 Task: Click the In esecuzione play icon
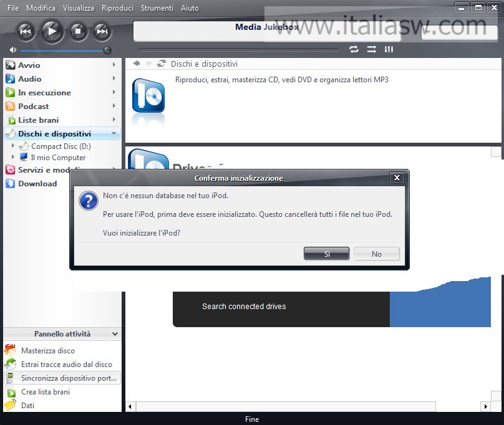coord(10,92)
